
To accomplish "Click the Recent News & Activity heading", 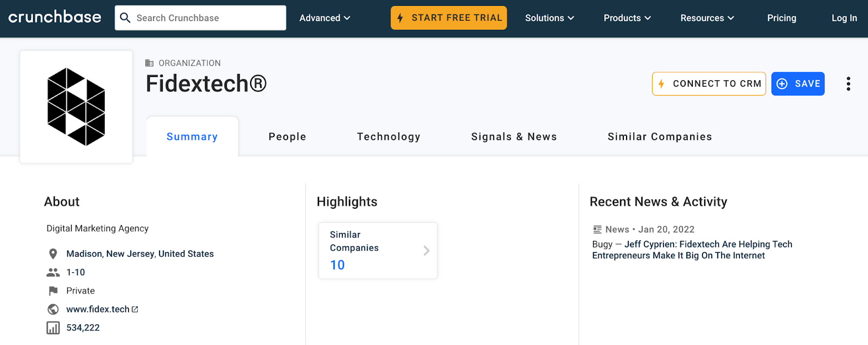I will [659, 202].
